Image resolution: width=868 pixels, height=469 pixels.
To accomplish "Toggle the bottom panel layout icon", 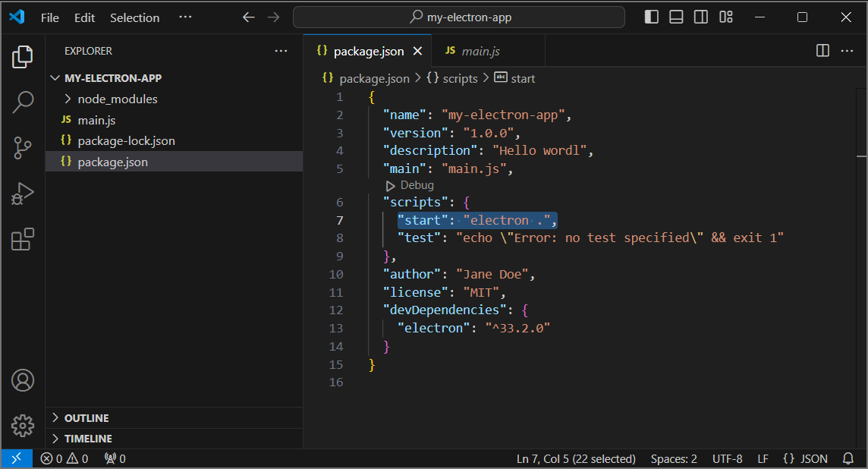I will click(x=676, y=17).
